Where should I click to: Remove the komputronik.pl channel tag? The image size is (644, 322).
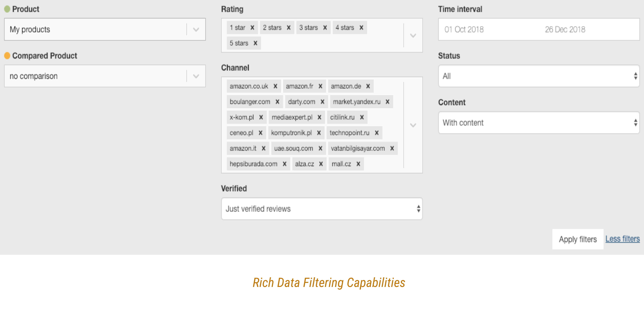[319, 133]
